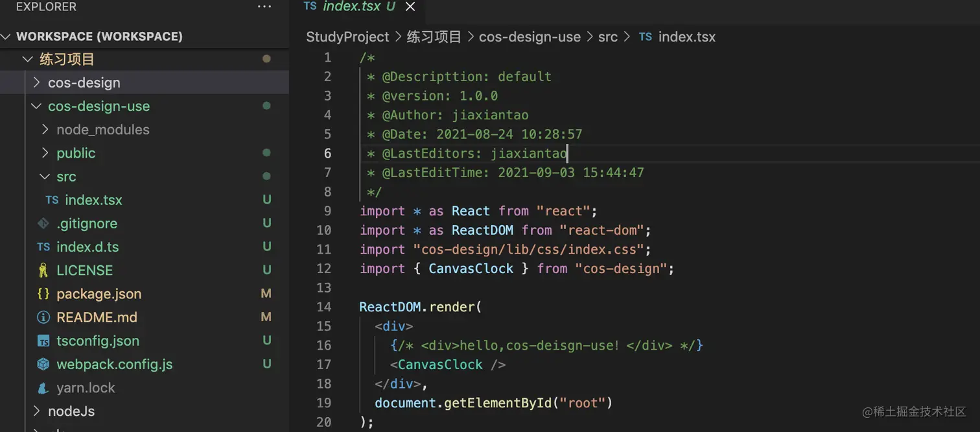Viewport: 980px width, 432px height.
Task: Expand the node_modules folder chevron
Action: coord(45,129)
